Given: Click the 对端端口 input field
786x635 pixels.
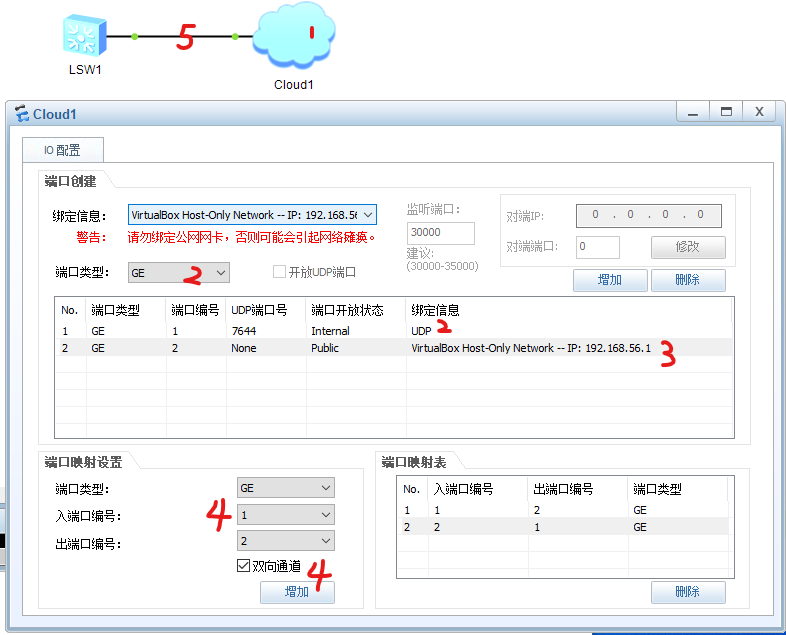Looking at the screenshot, I should pos(597,247).
